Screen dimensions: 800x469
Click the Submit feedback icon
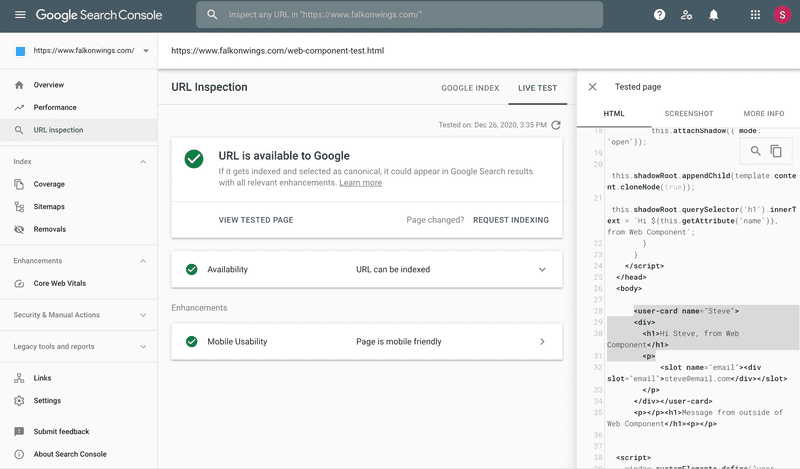(x=19, y=432)
